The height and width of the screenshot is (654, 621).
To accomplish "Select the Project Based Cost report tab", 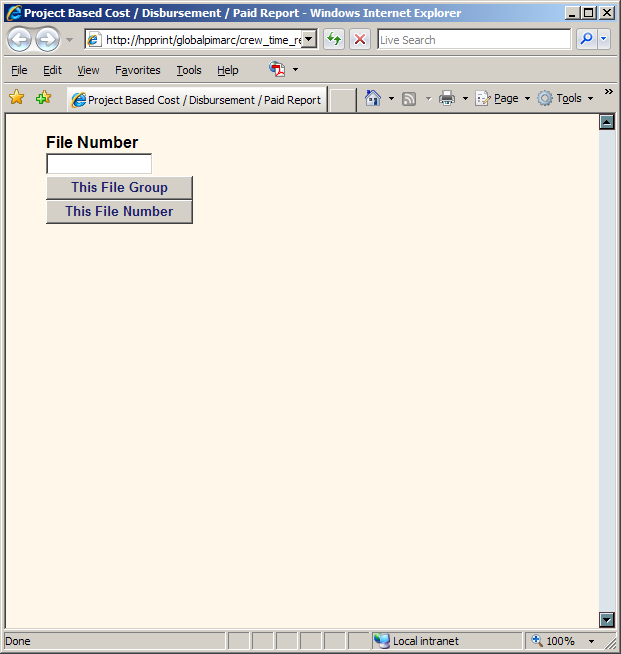I will 197,100.
